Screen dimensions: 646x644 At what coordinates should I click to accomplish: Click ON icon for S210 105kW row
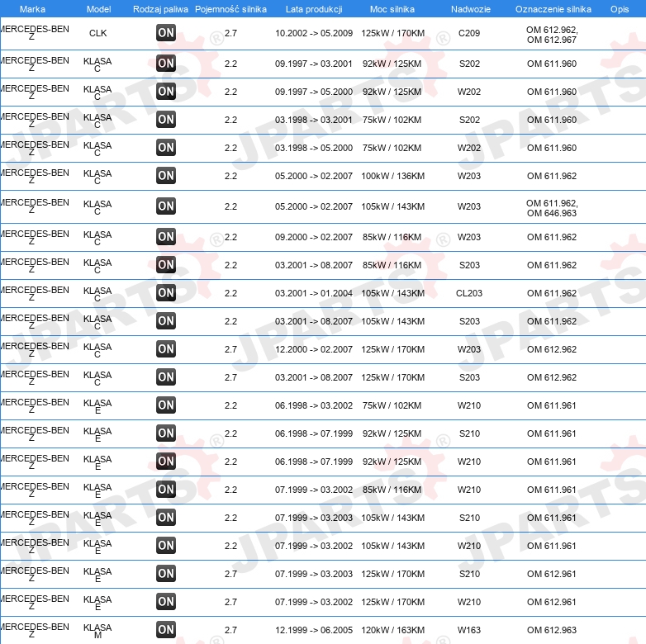tap(166, 517)
